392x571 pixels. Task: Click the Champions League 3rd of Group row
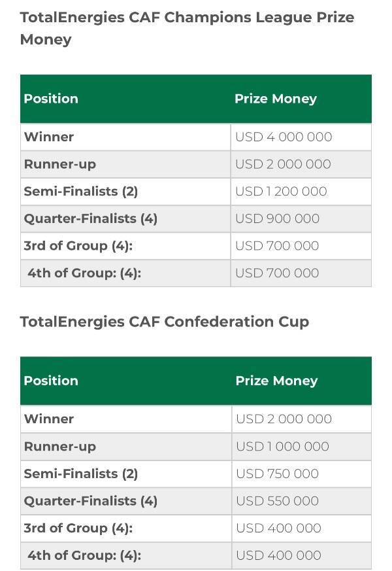195,246
